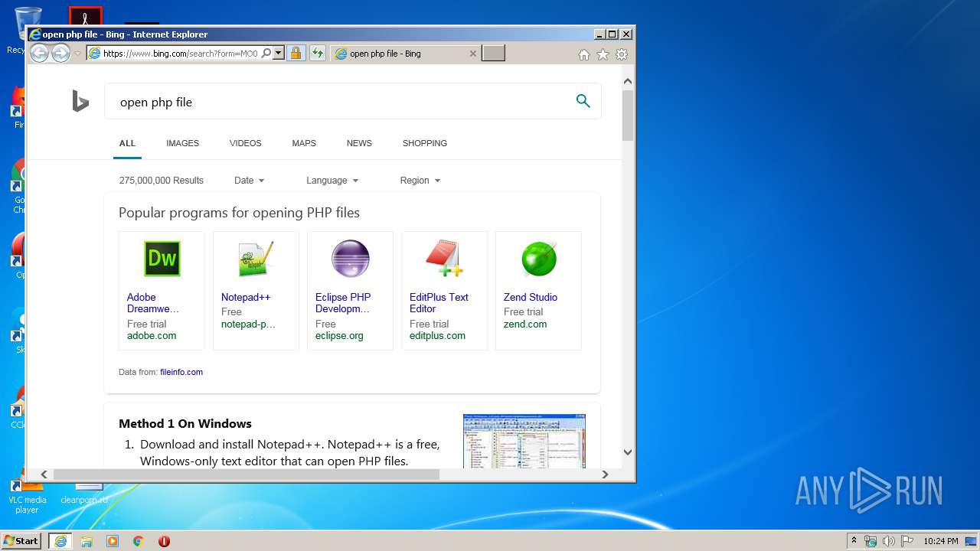The height and width of the screenshot is (551, 980).
Task: Click the '275,000,000 Results' text
Action: pyautogui.click(x=162, y=181)
